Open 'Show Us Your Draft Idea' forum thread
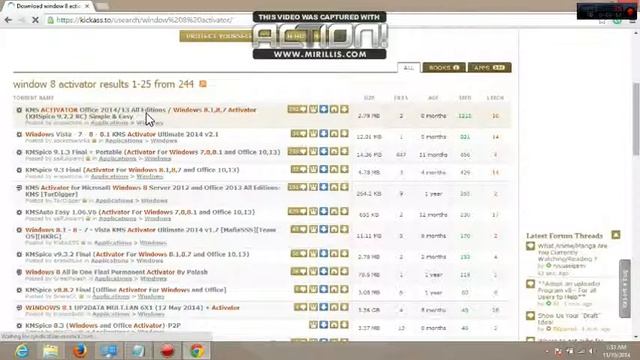The image size is (640, 360). pyautogui.click(x=568, y=319)
